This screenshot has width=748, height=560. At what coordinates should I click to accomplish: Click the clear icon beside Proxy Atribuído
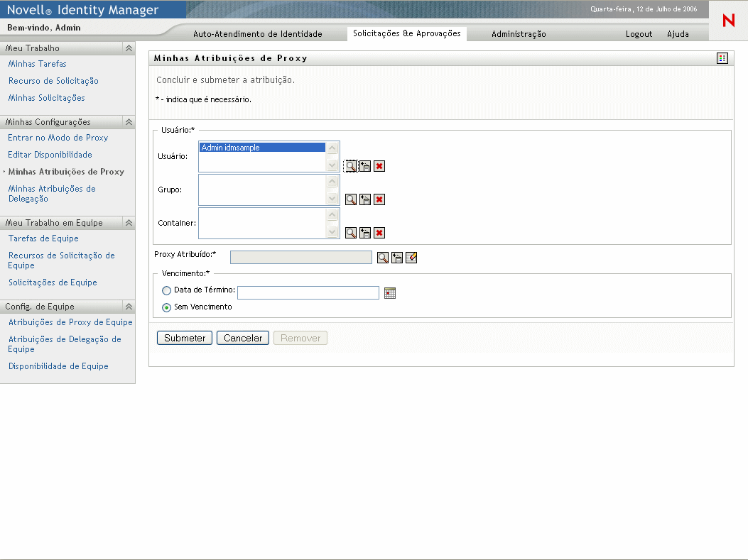[x=411, y=258]
